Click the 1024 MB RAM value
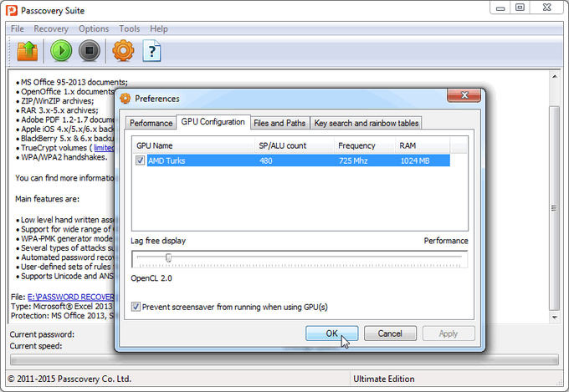 pyautogui.click(x=415, y=160)
